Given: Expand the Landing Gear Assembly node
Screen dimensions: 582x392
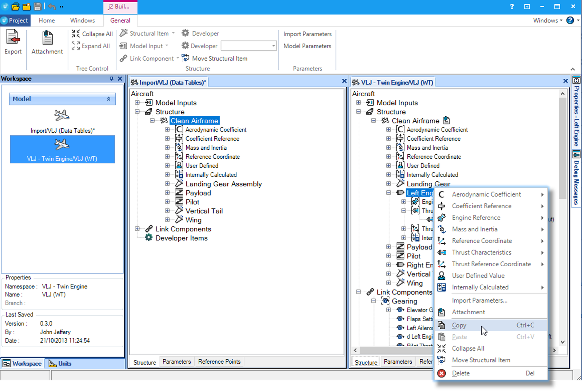Looking at the screenshot, I should tap(167, 184).
